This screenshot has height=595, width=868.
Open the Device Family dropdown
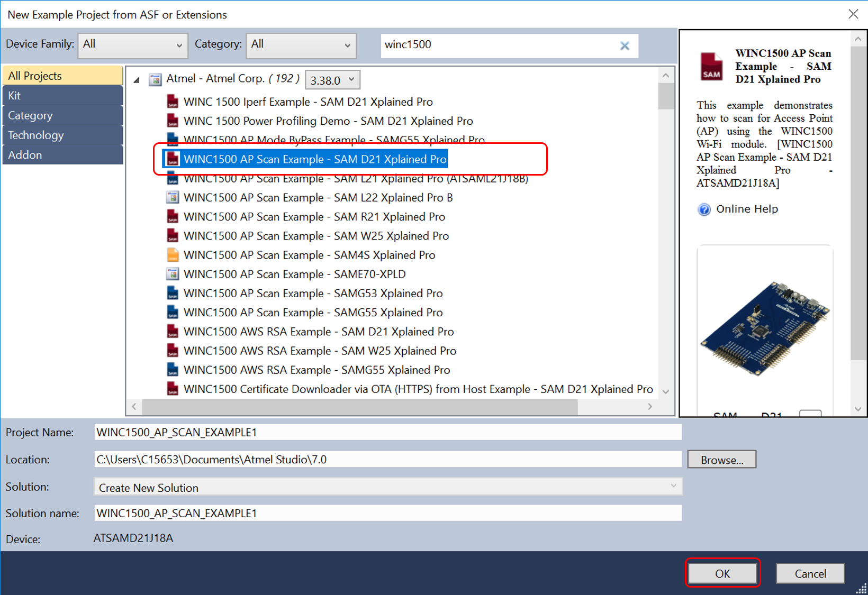pyautogui.click(x=133, y=45)
